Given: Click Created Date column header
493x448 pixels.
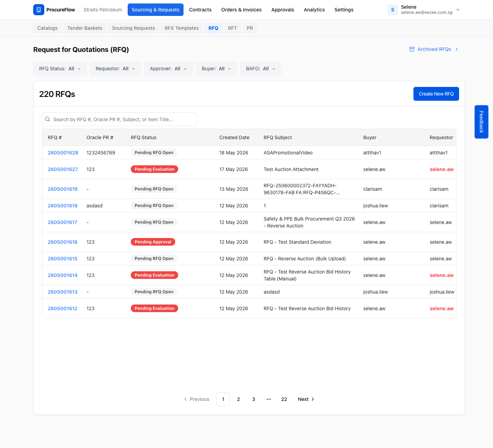Looking at the screenshot, I should pos(234,137).
